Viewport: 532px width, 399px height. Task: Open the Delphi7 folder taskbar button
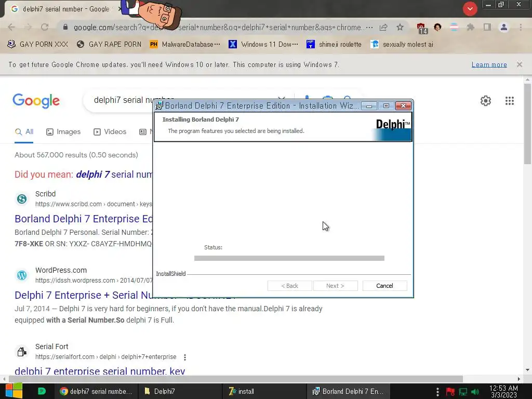pyautogui.click(x=180, y=391)
